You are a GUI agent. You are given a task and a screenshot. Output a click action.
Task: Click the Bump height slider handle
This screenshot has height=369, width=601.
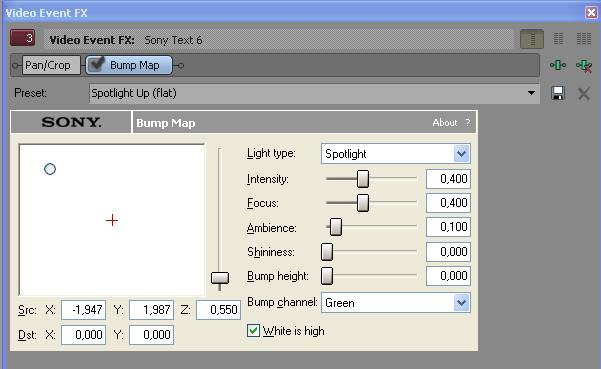(327, 276)
